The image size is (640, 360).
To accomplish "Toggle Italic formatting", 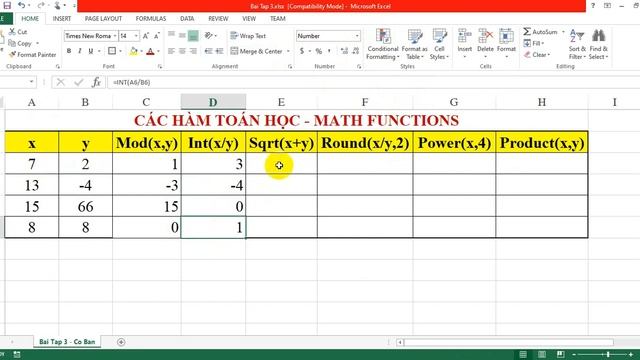I will click(80, 51).
